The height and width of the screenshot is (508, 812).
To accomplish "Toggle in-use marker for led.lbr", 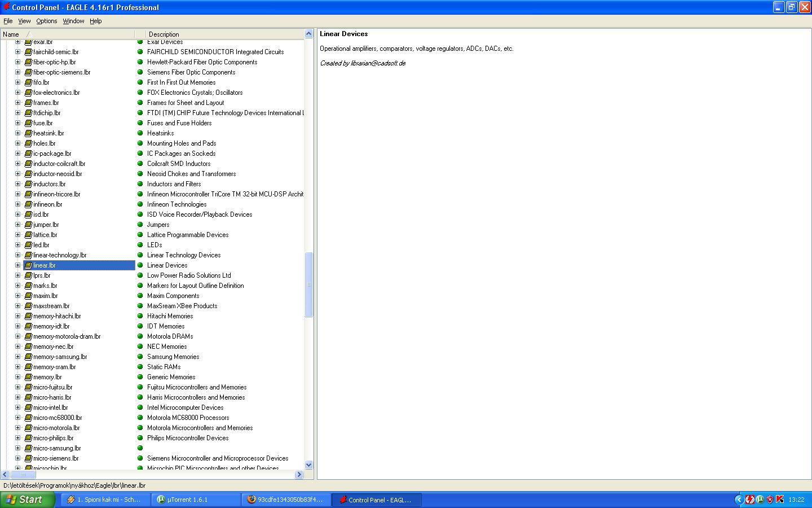I will (140, 245).
